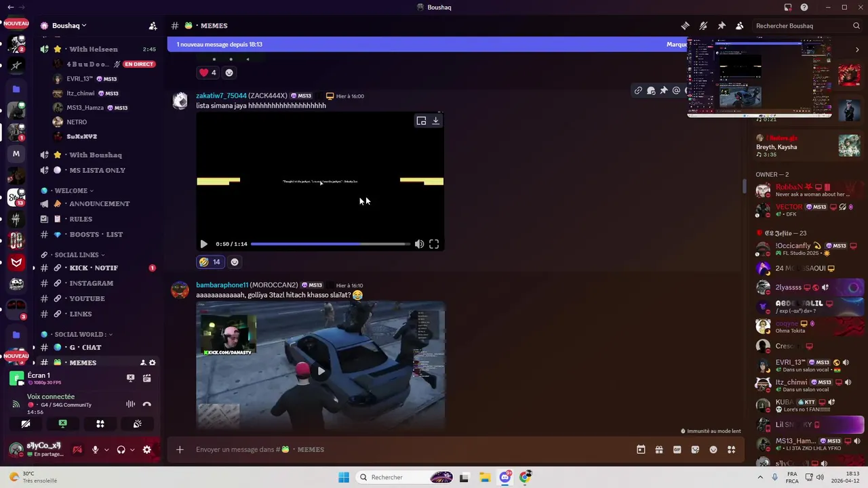The height and width of the screenshot is (488, 868).
Task: Click the video pop-out icon on black video
Action: (x=421, y=121)
